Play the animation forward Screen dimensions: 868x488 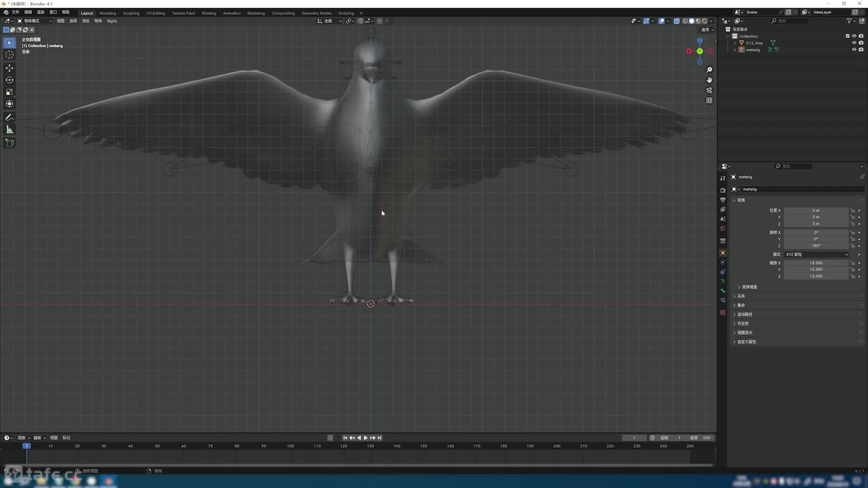366,438
